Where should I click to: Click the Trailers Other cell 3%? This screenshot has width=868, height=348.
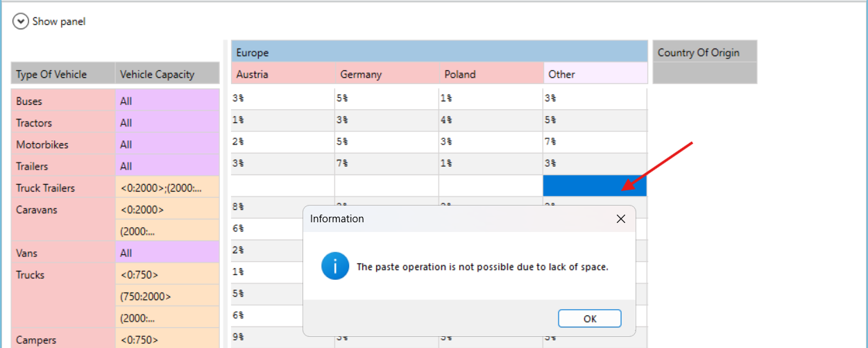[x=595, y=163]
